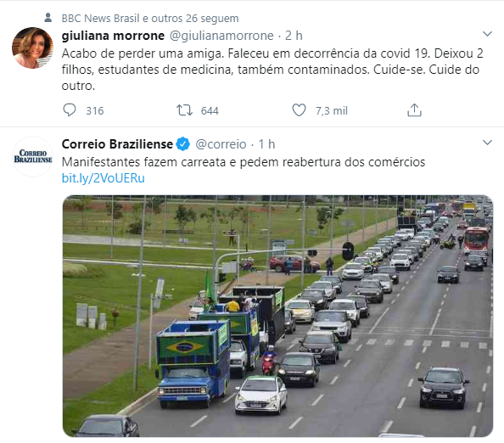Expand options chevron on giuliana morrone's tweet
The image size is (504, 443).
click(487, 34)
